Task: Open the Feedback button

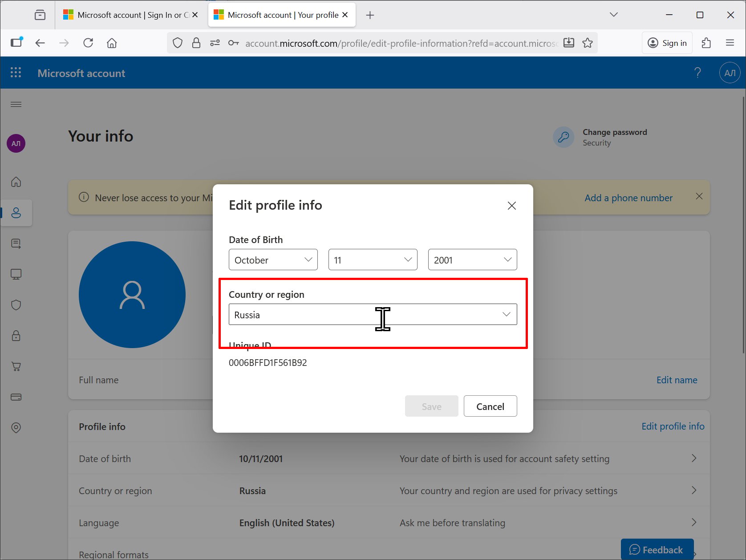Action: click(657, 550)
